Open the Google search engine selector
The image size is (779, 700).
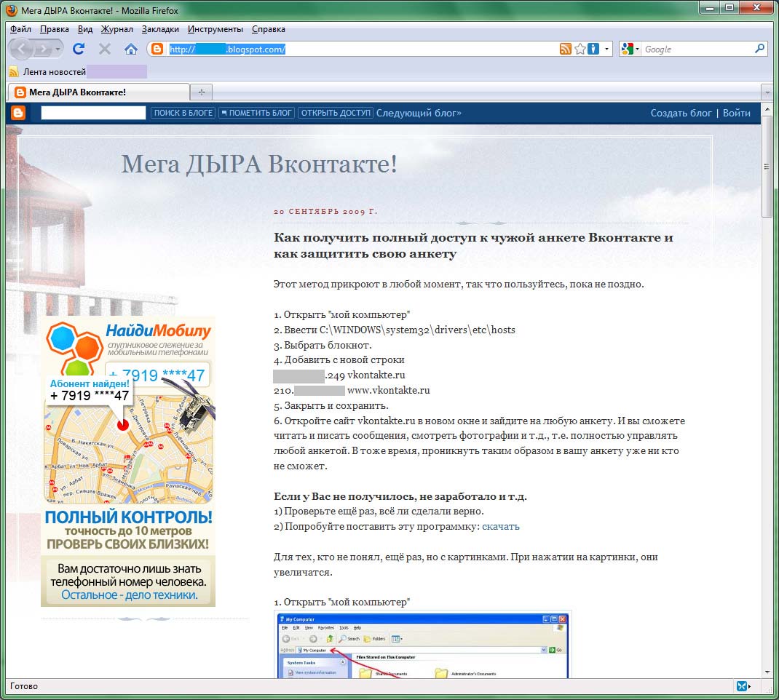pyautogui.click(x=630, y=49)
